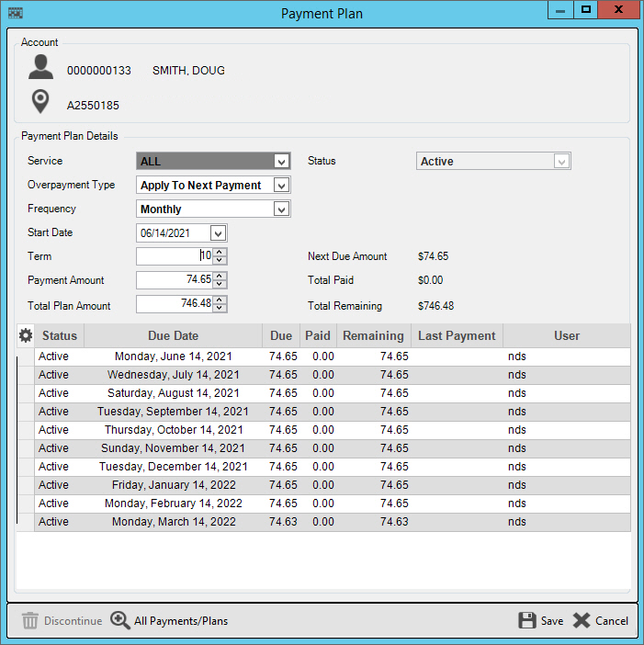Click the Next Due Amount value $74.65
644x645 pixels.
tap(433, 256)
